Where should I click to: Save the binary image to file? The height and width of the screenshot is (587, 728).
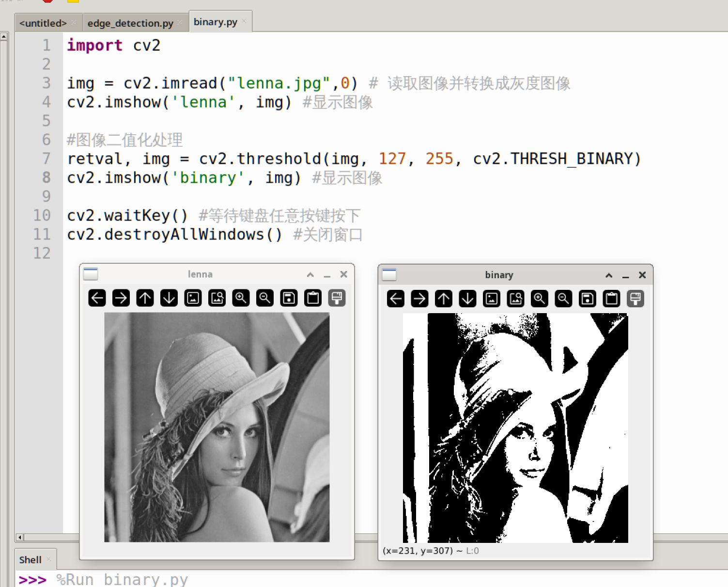[588, 299]
